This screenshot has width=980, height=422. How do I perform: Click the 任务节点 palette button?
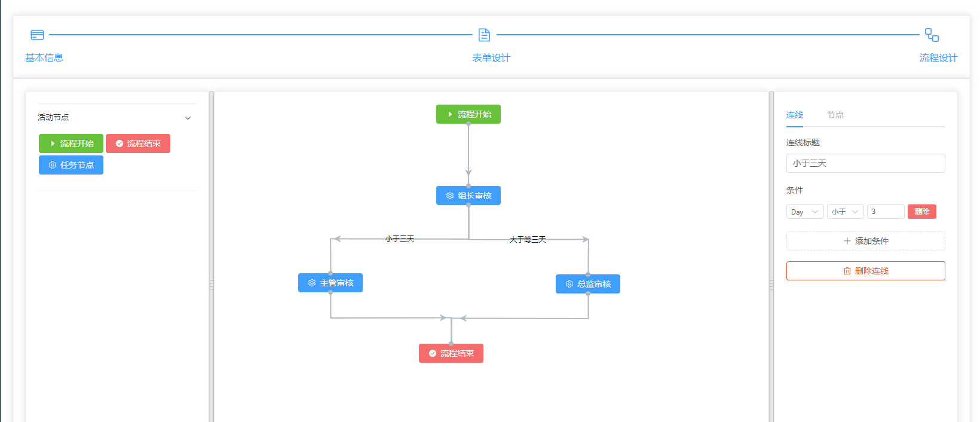[71, 165]
